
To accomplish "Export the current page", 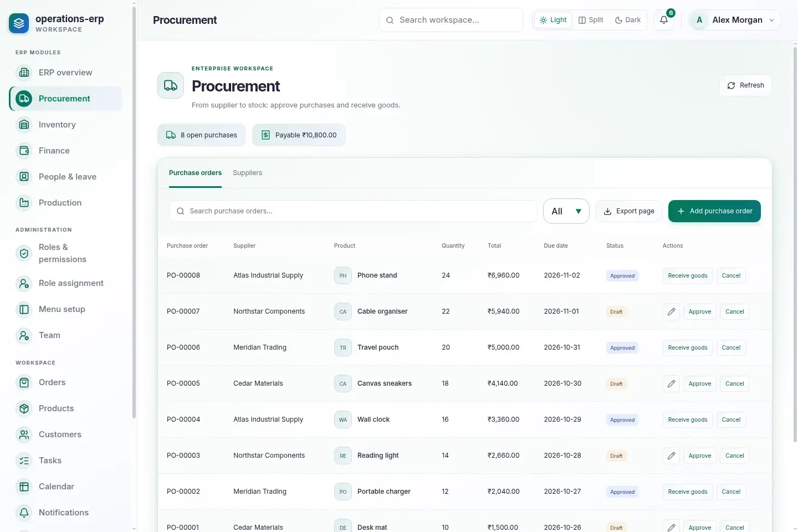I will click(629, 211).
